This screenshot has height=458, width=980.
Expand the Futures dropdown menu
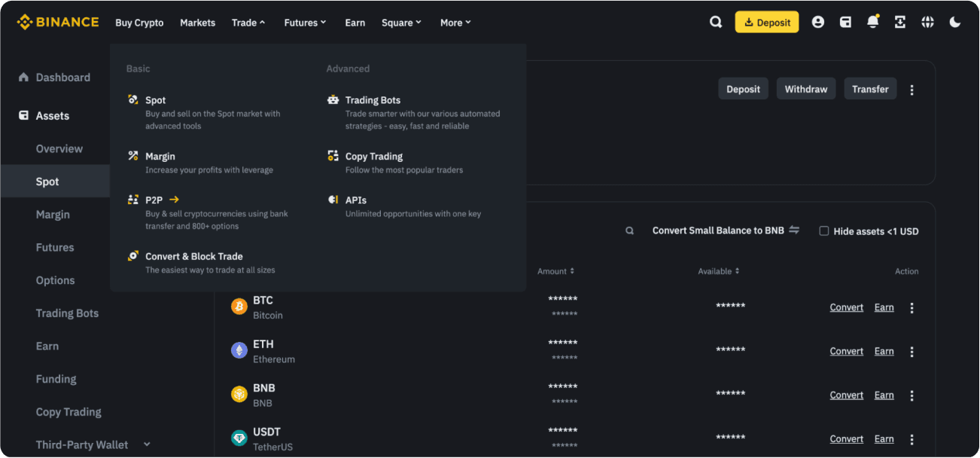pyautogui.click(x=305, y=23)
